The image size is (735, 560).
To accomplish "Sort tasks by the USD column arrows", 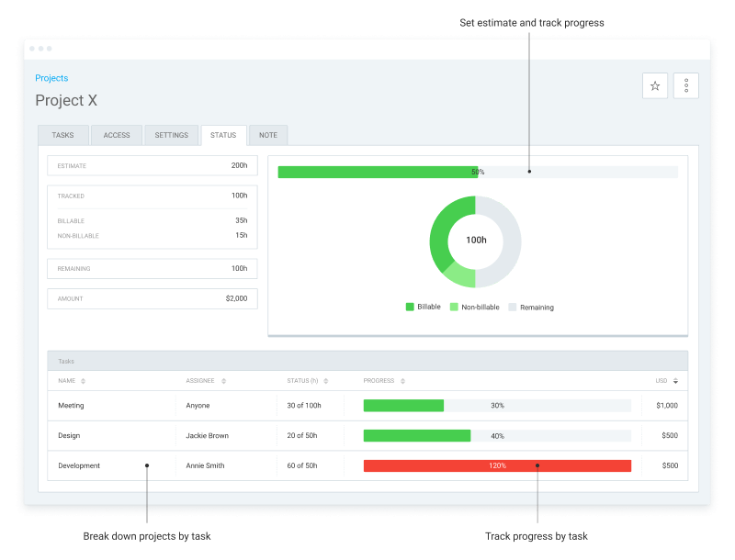I will (675, 381).
